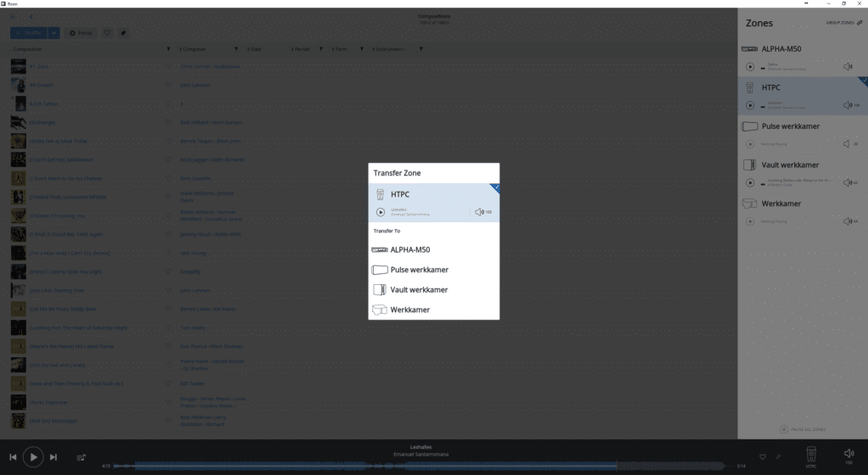Open Vault werkkamer volume icon
868x475 pixels.
pos(848,182)
